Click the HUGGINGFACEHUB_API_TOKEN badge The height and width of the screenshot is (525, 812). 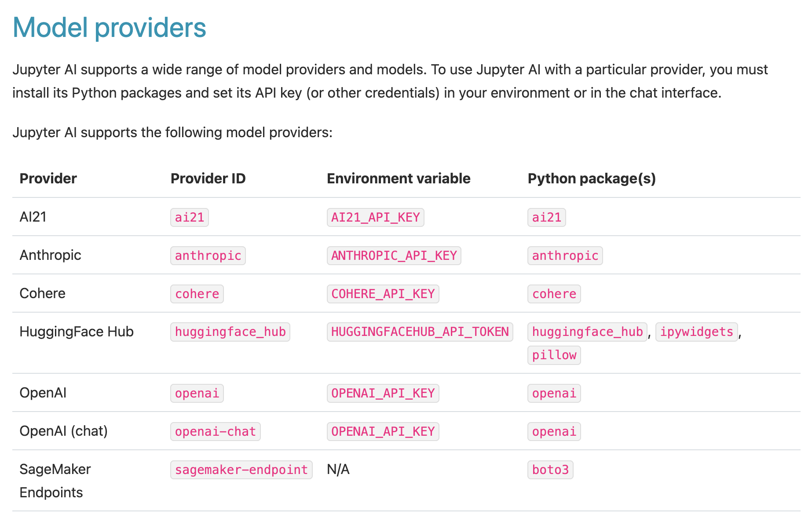pyautogui.click(x=419, y=332)
